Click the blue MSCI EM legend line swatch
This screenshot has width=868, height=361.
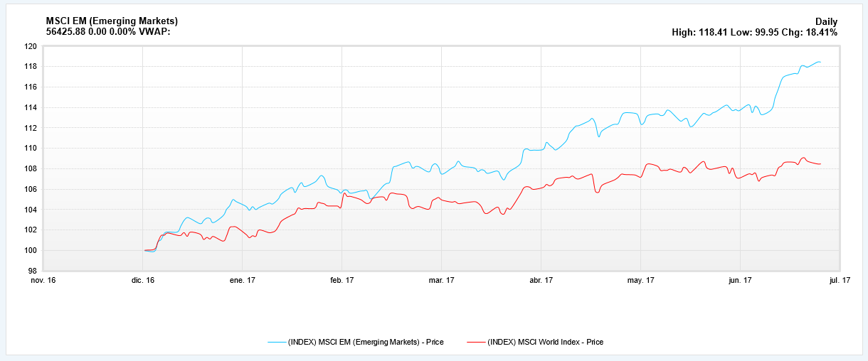pyautogui.click(x=276, y=343)
